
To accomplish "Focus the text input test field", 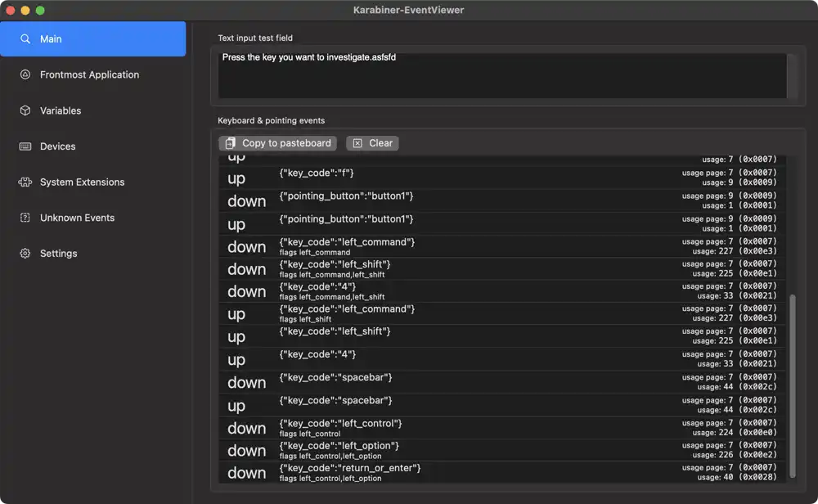I will (x=502, y=76).
